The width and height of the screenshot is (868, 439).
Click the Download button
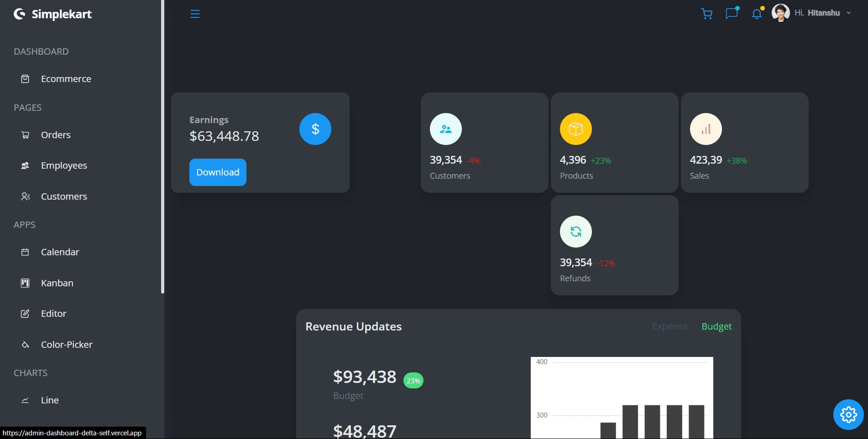coord(218,172)
